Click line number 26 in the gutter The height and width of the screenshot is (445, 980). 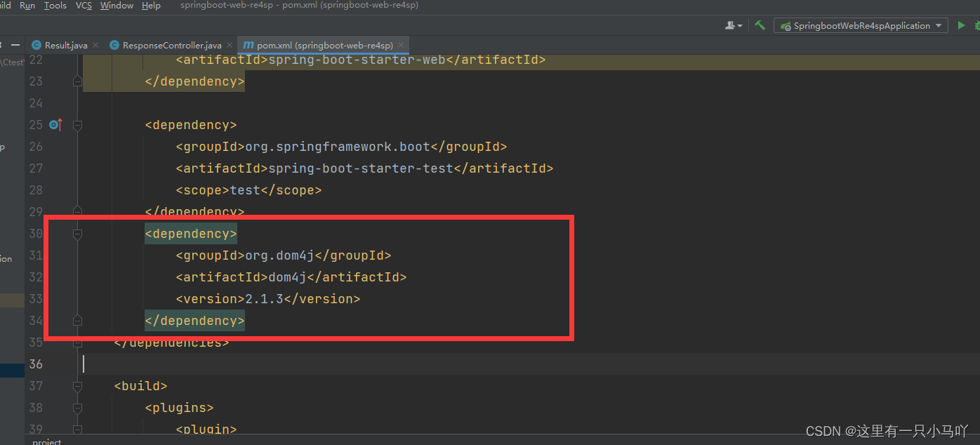click(35, 147)
